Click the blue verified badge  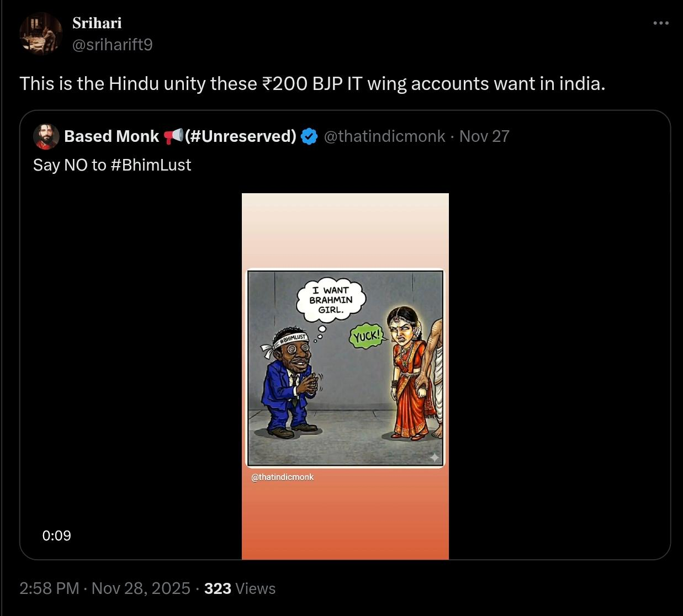pyautogui.click(x=309, y=136)
